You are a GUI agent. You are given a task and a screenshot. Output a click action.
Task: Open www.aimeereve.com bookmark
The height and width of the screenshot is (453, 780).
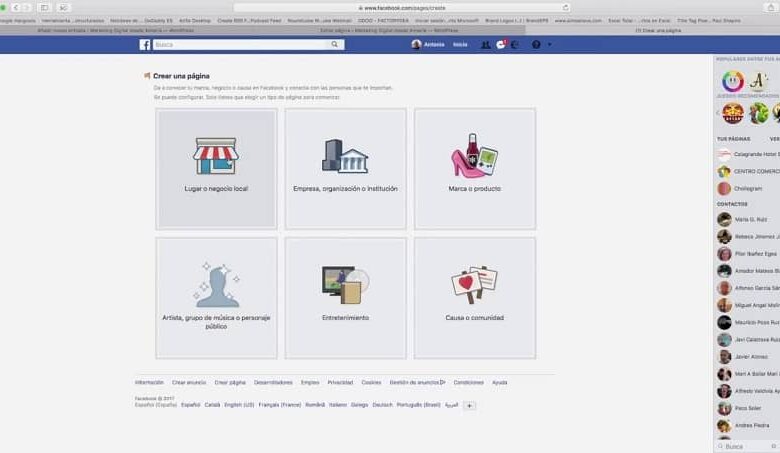[x=578, y=21]
